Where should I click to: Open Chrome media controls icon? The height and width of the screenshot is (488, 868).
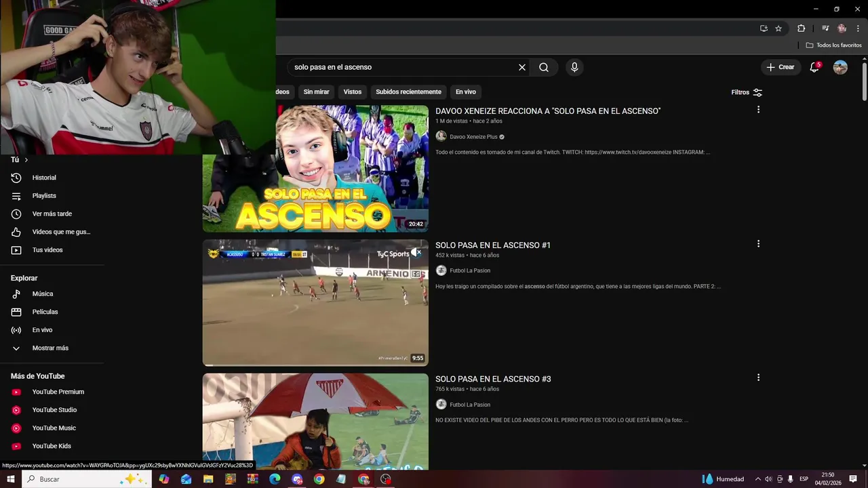click(x=825, y=28)
